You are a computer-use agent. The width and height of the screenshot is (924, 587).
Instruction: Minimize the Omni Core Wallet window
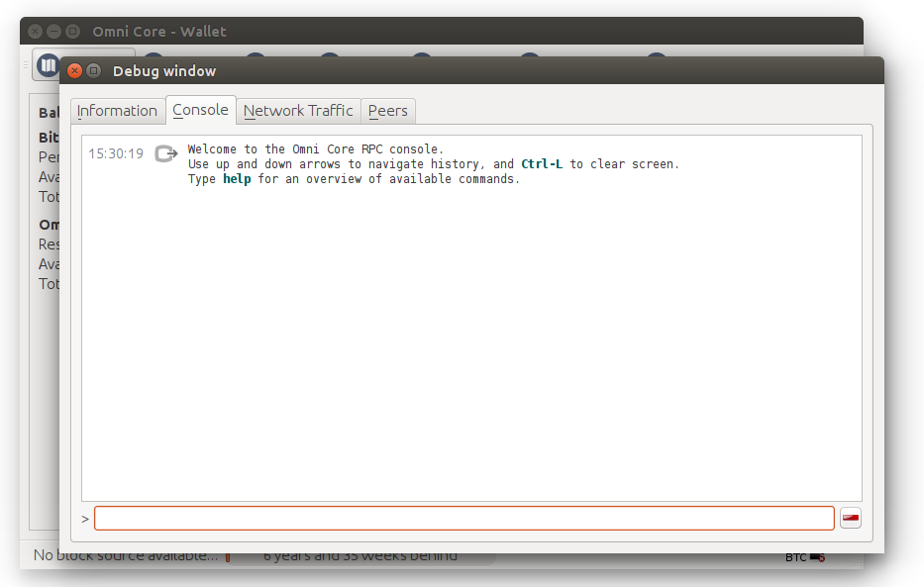(x=53, y=32)
